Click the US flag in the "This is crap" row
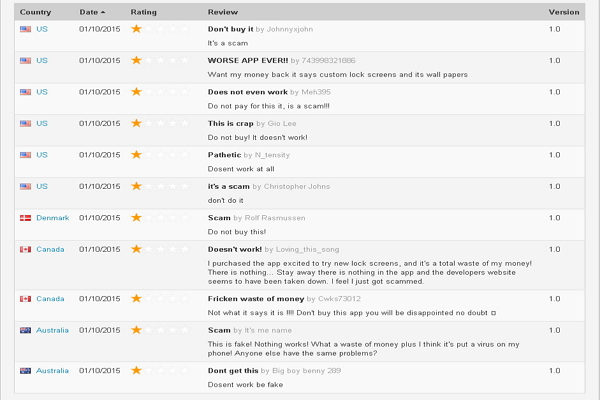This screenshot has width=600, height=400. (x=25, y=123)
